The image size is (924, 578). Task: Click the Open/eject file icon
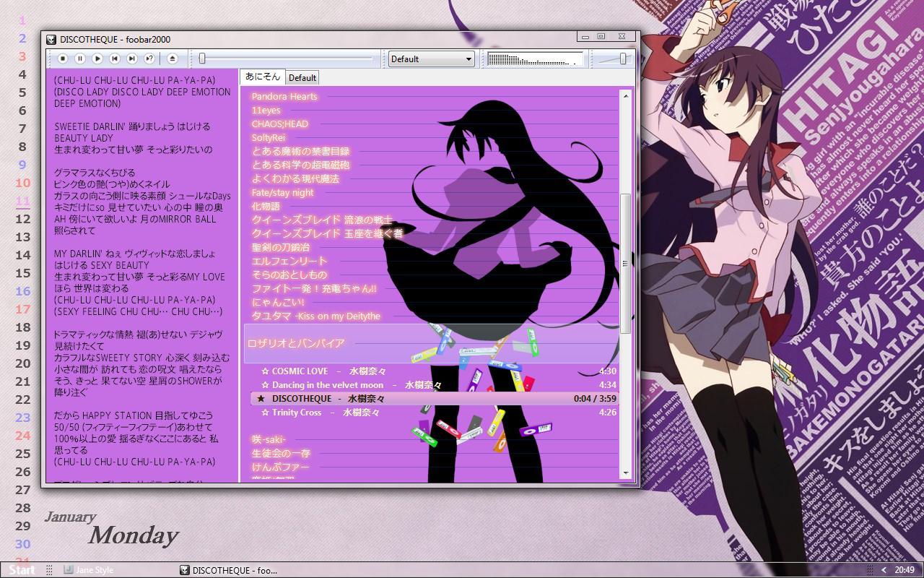(x=172, y=59)
